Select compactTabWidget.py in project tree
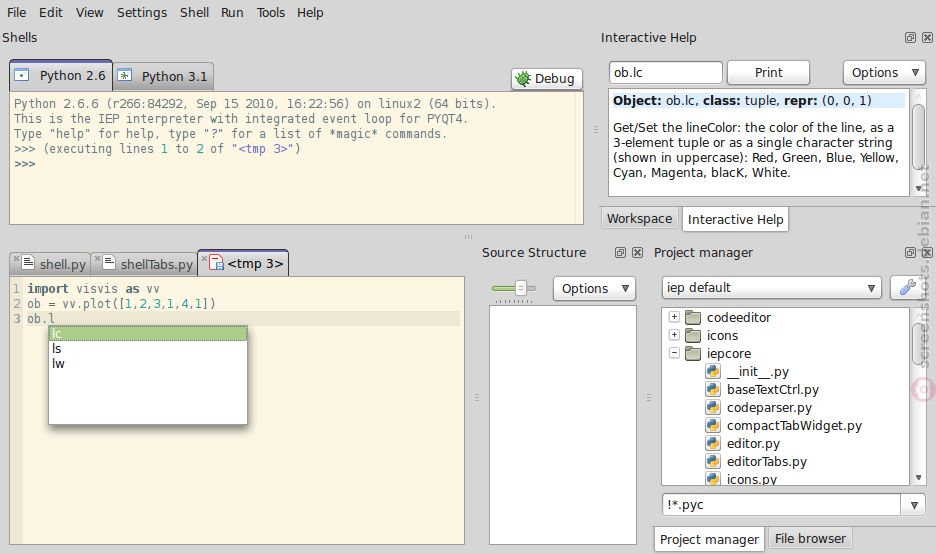 coord(794,425)
